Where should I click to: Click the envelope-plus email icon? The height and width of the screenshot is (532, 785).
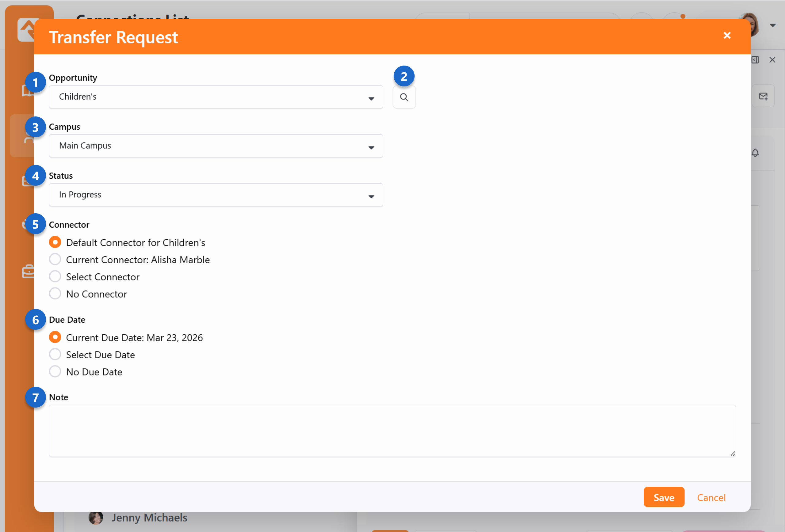pos(763,96)
